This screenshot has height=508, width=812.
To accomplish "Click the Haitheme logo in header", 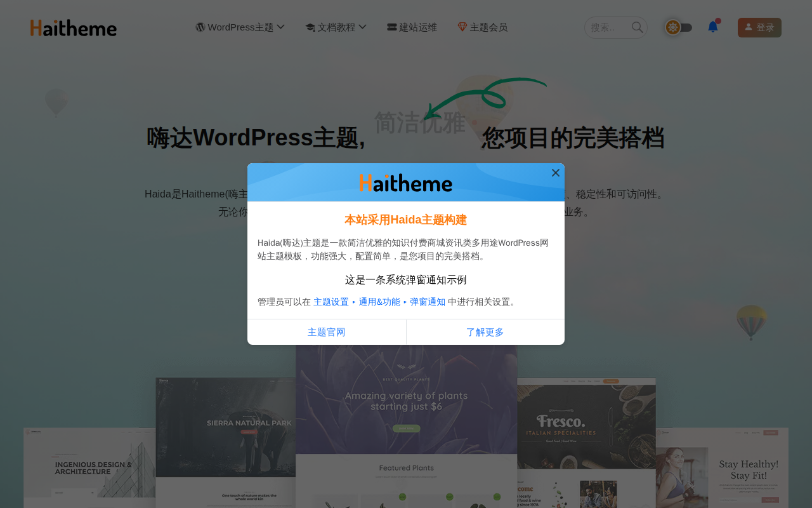I will tap(74, 28).
